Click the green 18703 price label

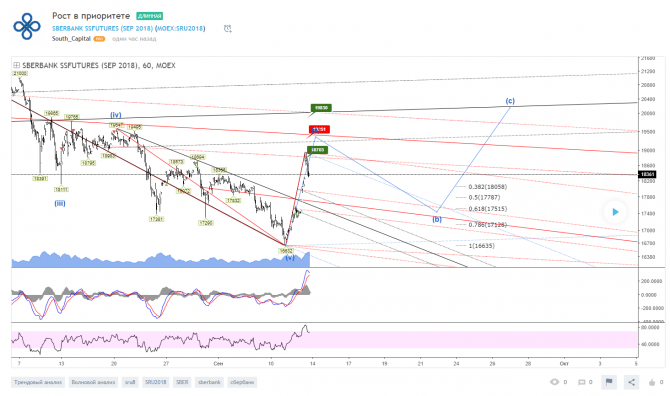click(x=317, y=150)
